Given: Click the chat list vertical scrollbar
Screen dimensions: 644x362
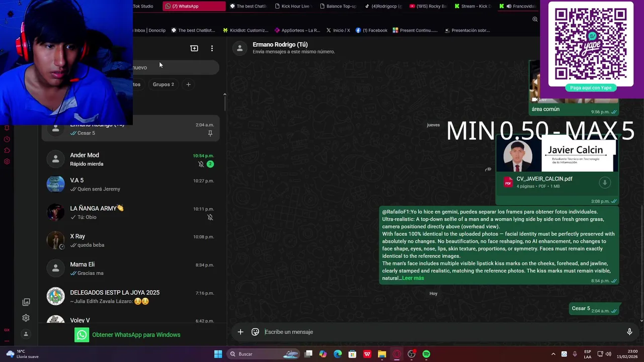Looking at the screenshot, I should pyautogui.click(x=224, y=104).
